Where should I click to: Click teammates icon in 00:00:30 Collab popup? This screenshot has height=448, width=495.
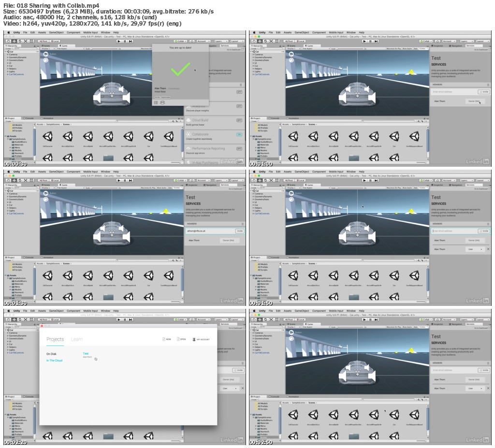[x=162, y=102]
